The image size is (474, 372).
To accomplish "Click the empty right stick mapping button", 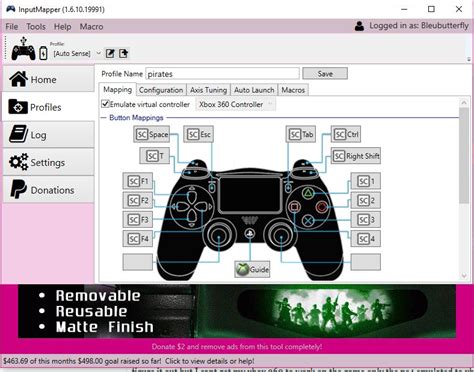I will pyautogui.click(x=366, y=262).
